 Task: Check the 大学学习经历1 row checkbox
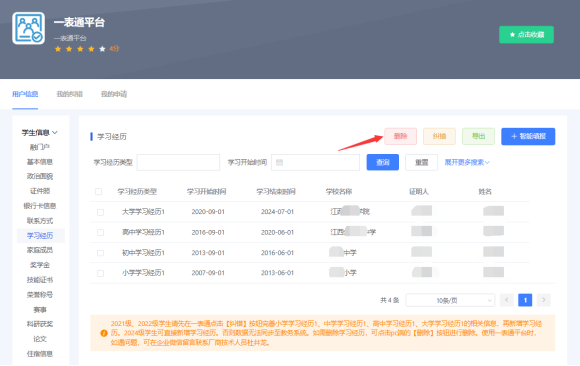click(x=100, y=212)
